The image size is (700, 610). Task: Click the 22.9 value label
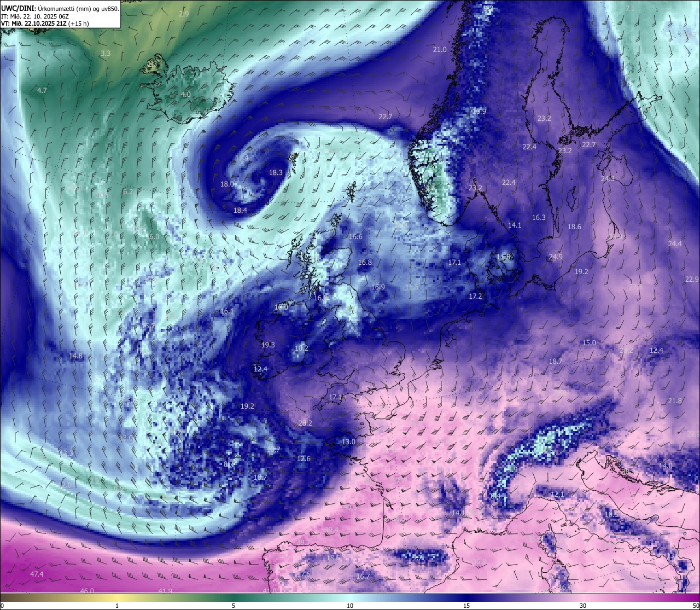pyautogui.click(x=692, y=280)
